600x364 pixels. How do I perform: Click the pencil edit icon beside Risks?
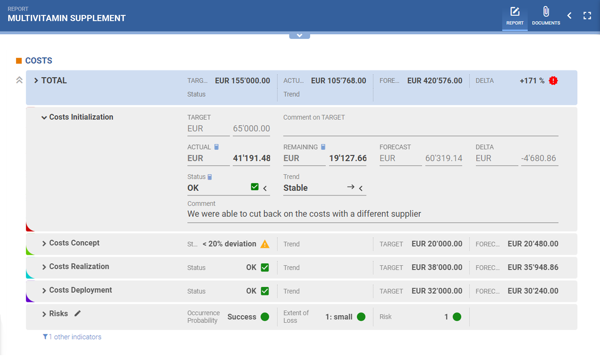pos(77,314)
